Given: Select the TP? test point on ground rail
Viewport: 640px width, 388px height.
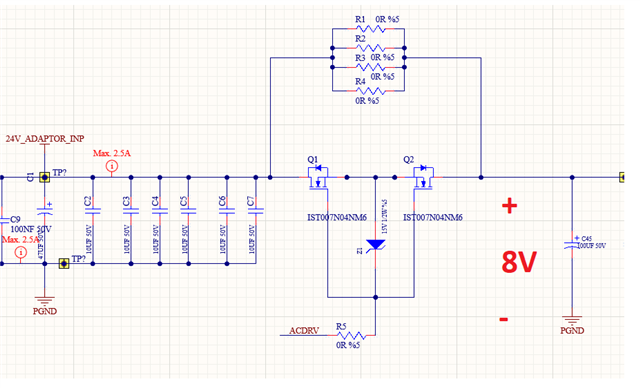Looking at the screenshot, I should (x=64, y=264).
